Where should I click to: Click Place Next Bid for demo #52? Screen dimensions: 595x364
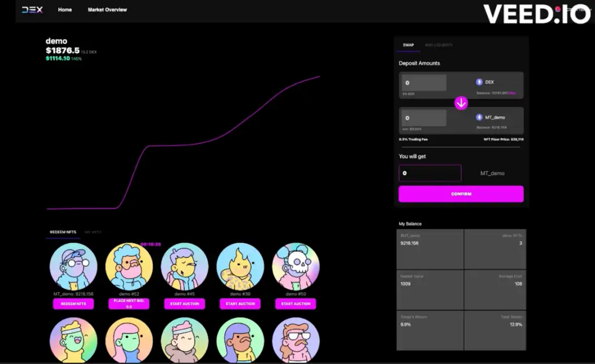click(x=129, y=304)
